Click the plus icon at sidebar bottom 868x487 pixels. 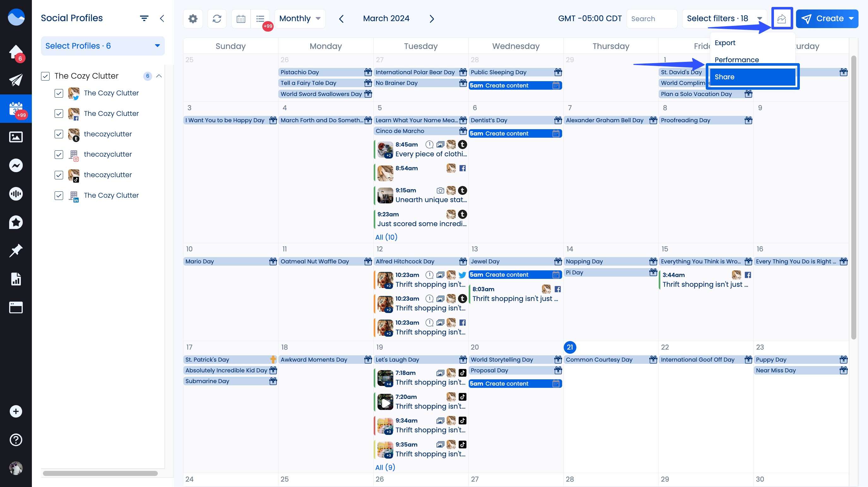pyautogui.click(x=16, y=411)
